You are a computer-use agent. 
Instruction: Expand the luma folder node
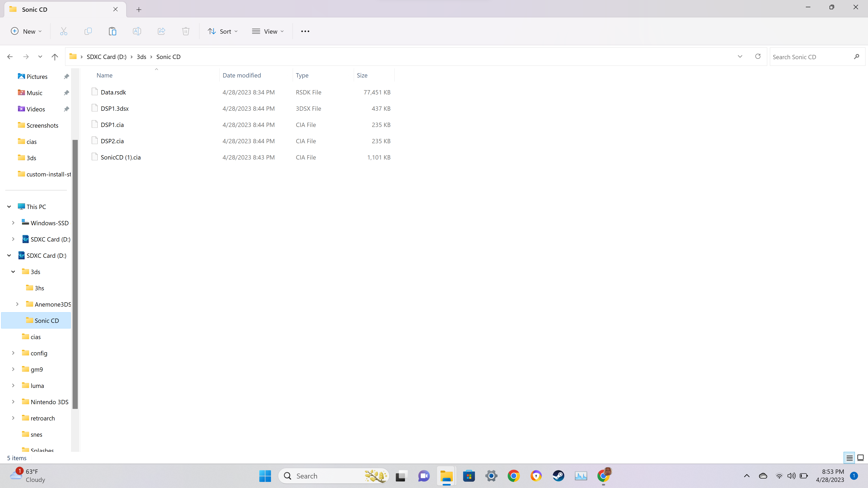(x=13, y=386)
